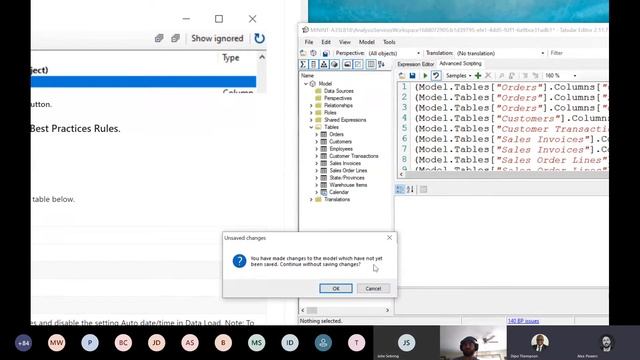
Task: Toggle display of hierarchies in tree
Action: point(324,64)
